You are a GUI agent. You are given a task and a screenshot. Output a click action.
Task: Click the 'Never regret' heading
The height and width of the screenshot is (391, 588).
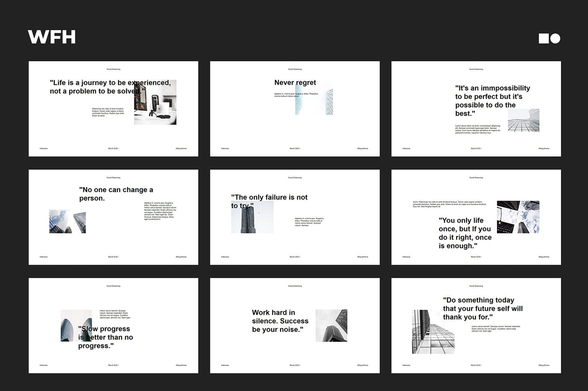point(295,82)
